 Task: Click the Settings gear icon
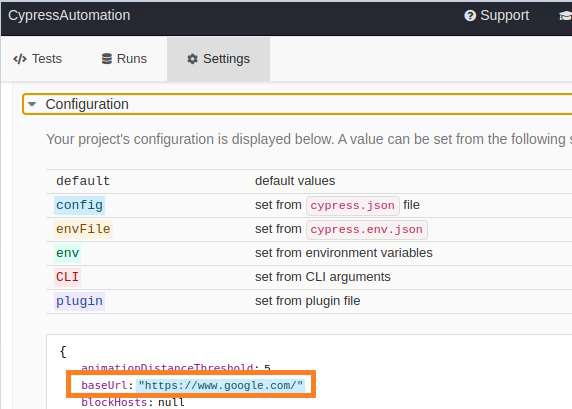(x=192, y=59)
